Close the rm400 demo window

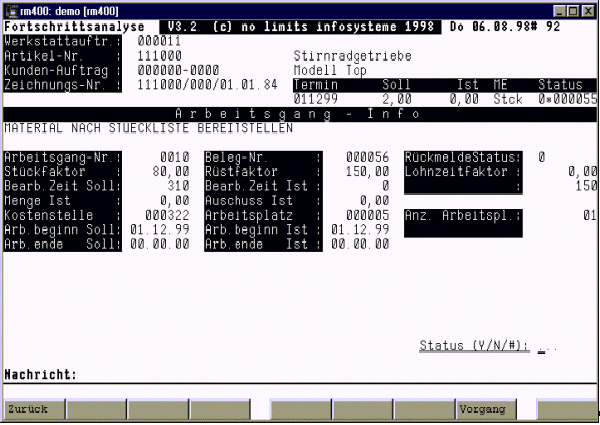tap(588, 8)
